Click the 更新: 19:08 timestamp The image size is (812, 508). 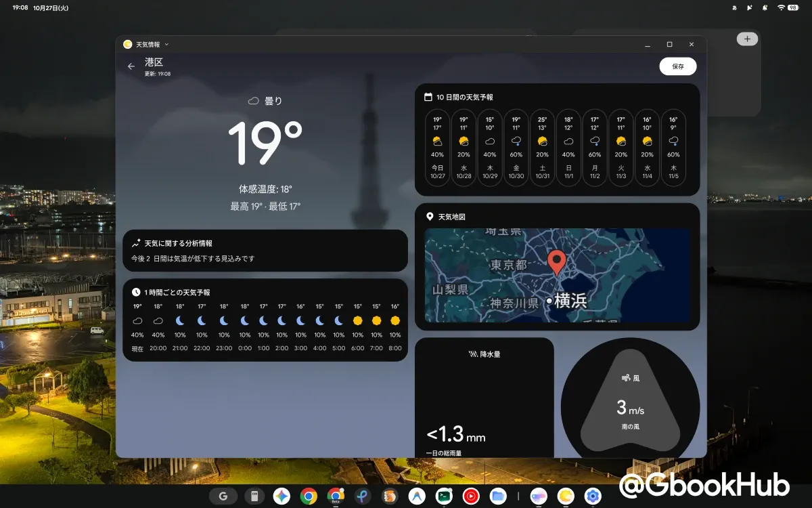click(158, 74)
